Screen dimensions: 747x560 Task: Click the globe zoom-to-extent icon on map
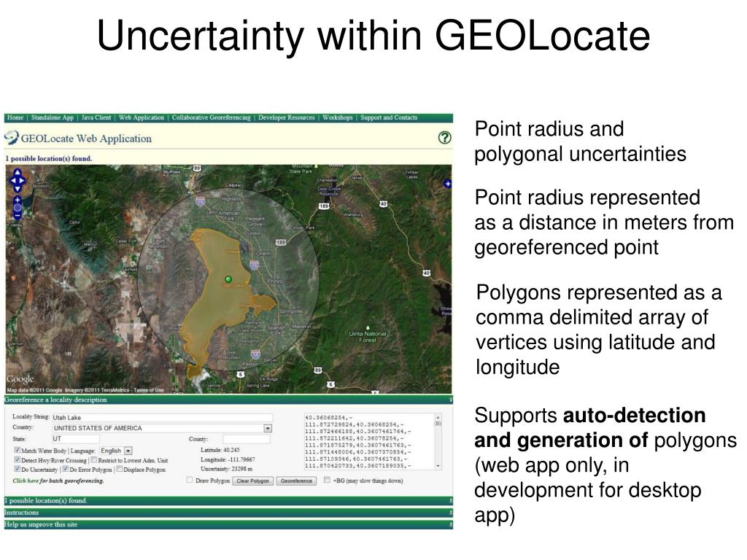[x=18, y=208]
